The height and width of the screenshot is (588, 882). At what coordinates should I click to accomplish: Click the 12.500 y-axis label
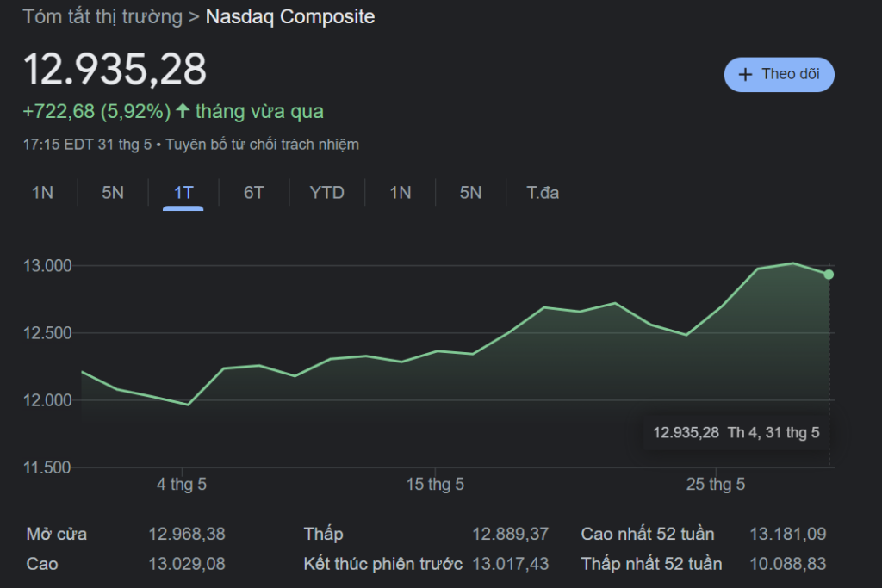coord(48,333)
